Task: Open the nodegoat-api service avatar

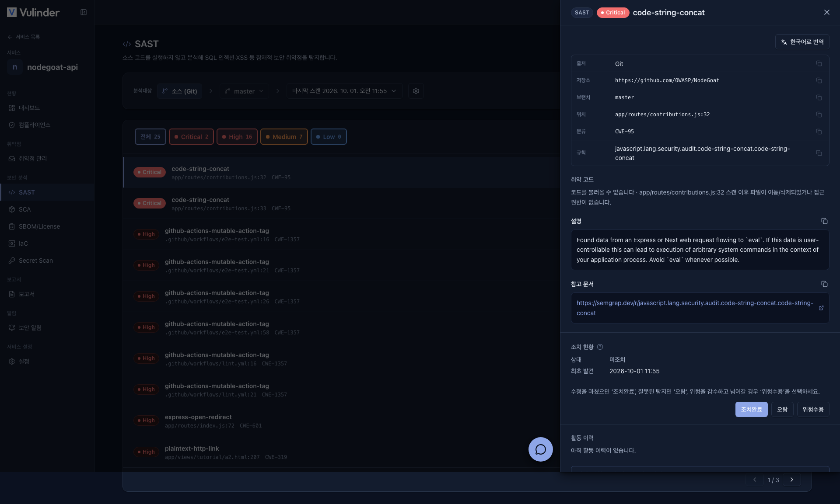Action: 15,67
